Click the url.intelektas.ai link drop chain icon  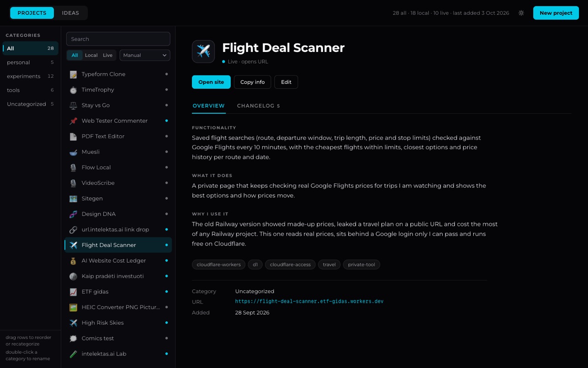tap(73, 230)
